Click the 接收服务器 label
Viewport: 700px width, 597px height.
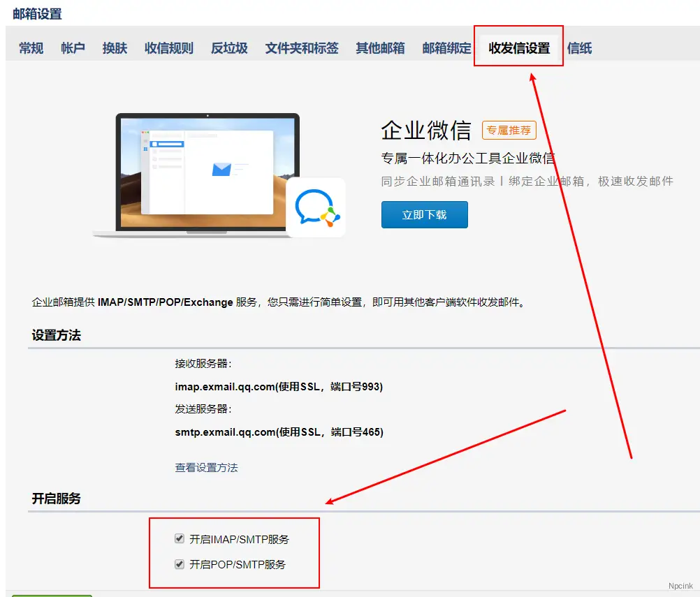click(x=203, y=364)
